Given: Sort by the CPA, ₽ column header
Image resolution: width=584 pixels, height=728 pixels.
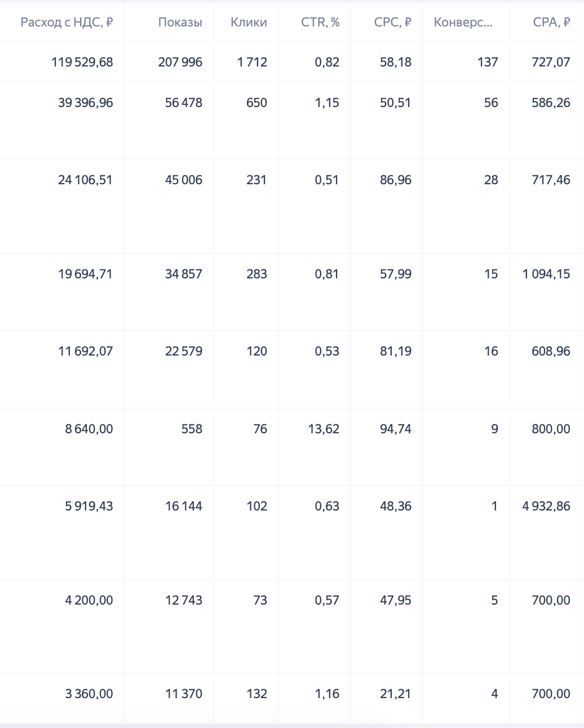Looking at the screenshot, I should pyautogui.click(x=551, y=23).
